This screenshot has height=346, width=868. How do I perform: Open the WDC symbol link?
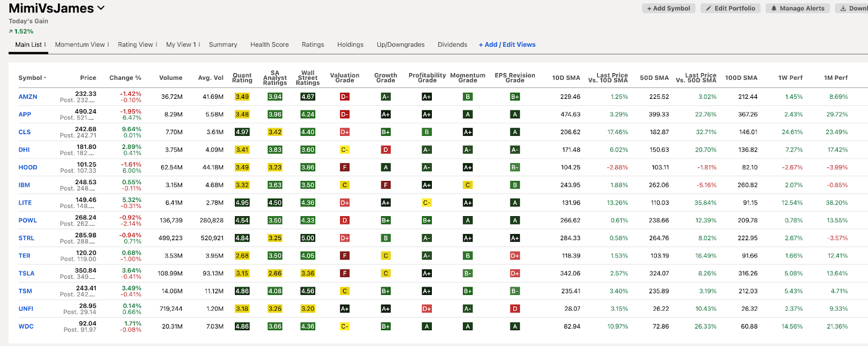click(26, 326)
